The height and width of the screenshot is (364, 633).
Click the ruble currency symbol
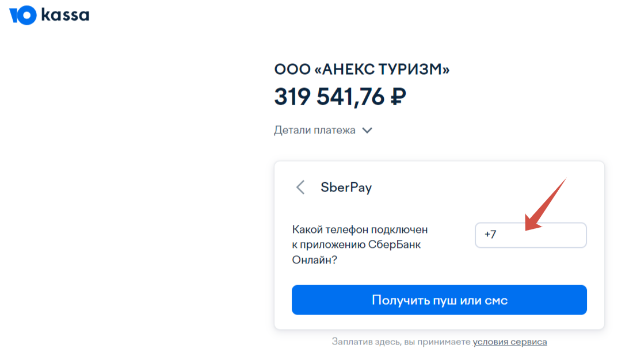[398, 97]
